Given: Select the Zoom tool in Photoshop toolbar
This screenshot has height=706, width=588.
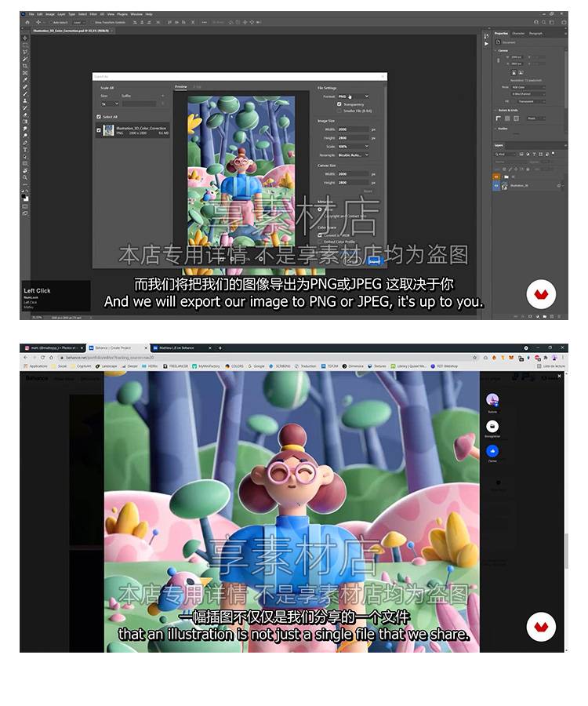Looking at the screenshot, I should click(x=25, y=177).
